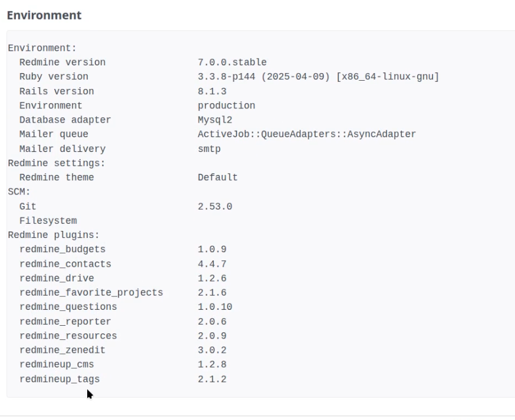Click the Git version 2.53.0
515x420 pixels.
click(x=215, y=206)
